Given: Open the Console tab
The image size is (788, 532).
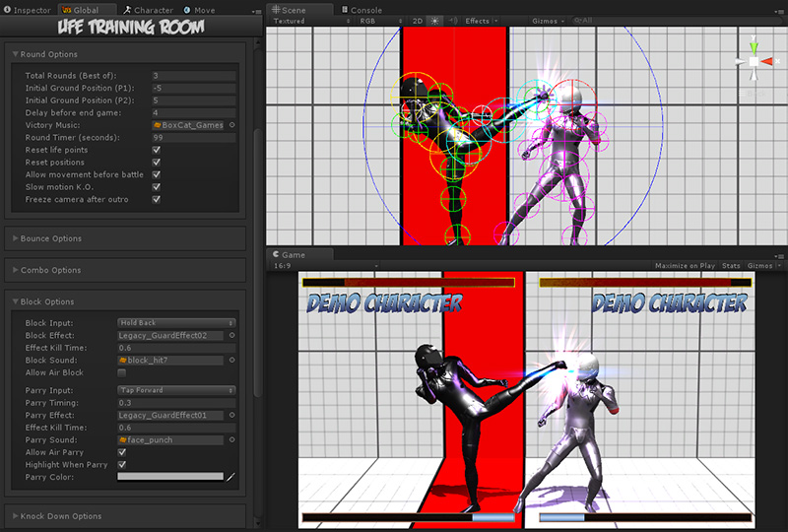Looking at the screenshot, I should click(x=361, y=10).
